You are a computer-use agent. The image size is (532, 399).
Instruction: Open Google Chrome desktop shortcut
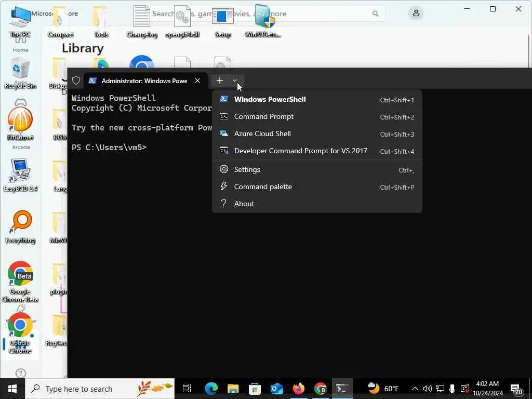click(x=20, y=333)
